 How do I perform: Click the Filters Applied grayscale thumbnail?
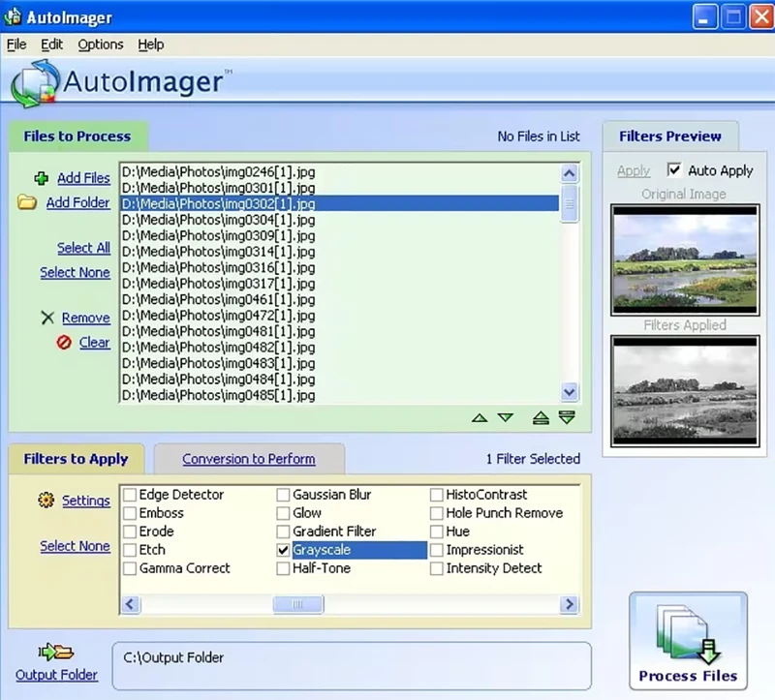pyautogui.click(x=685, y=391)
